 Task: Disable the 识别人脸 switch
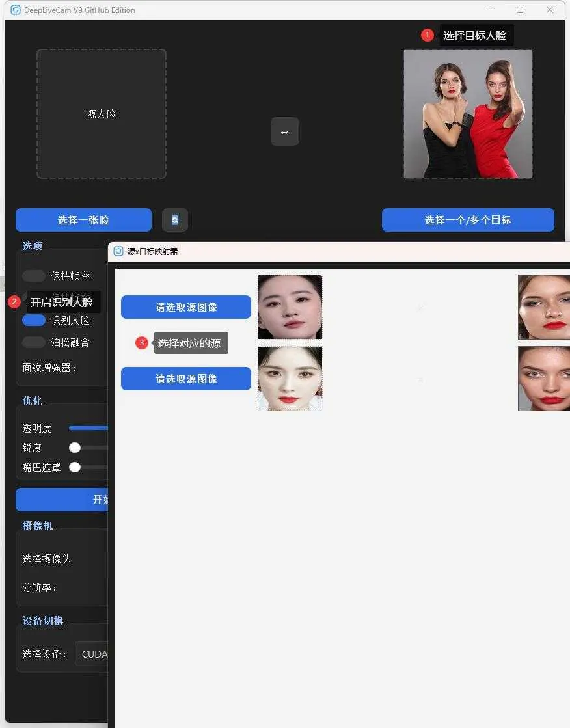33,320
